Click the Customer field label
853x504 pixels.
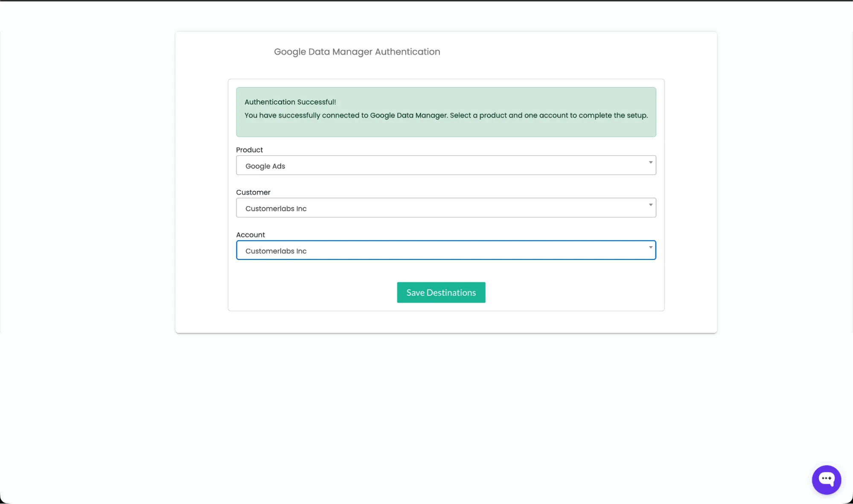[253, 192]
